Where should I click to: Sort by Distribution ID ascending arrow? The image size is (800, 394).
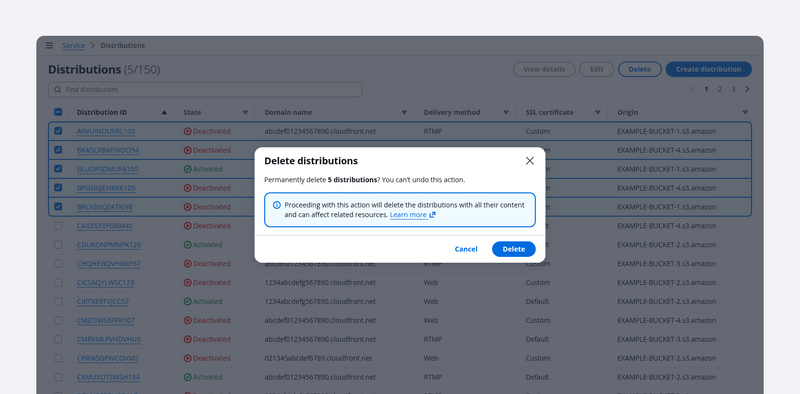[164, 112]
